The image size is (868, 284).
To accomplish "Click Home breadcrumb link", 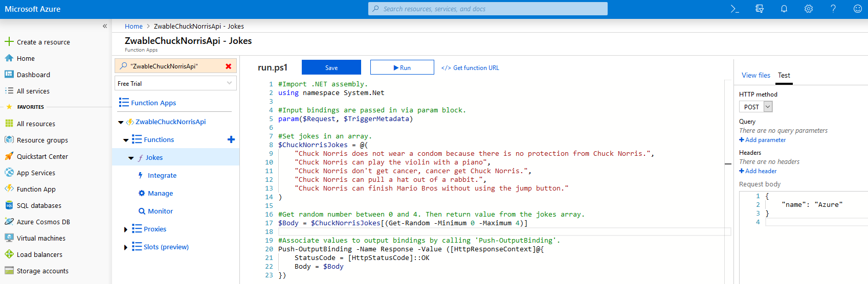I will pos(133,26).
